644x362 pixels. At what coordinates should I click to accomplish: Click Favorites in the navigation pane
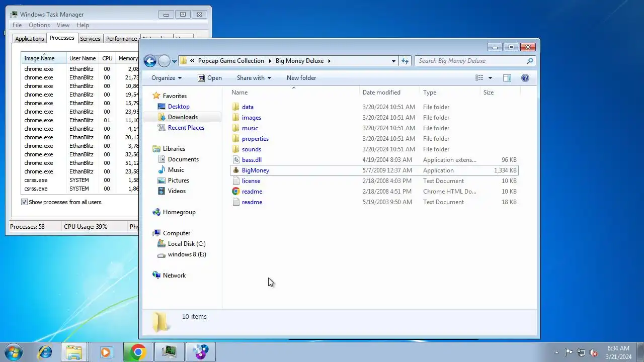[175, 96]
